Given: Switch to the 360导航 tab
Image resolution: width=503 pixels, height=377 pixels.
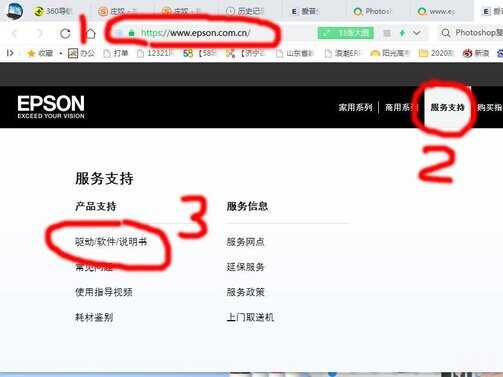Looking at the screenshot, I should [x=53, y=11].
